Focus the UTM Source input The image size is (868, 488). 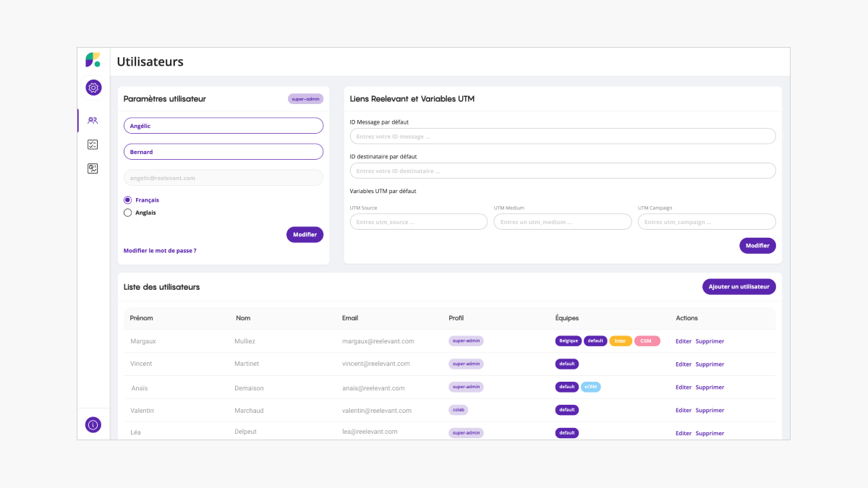419,222
